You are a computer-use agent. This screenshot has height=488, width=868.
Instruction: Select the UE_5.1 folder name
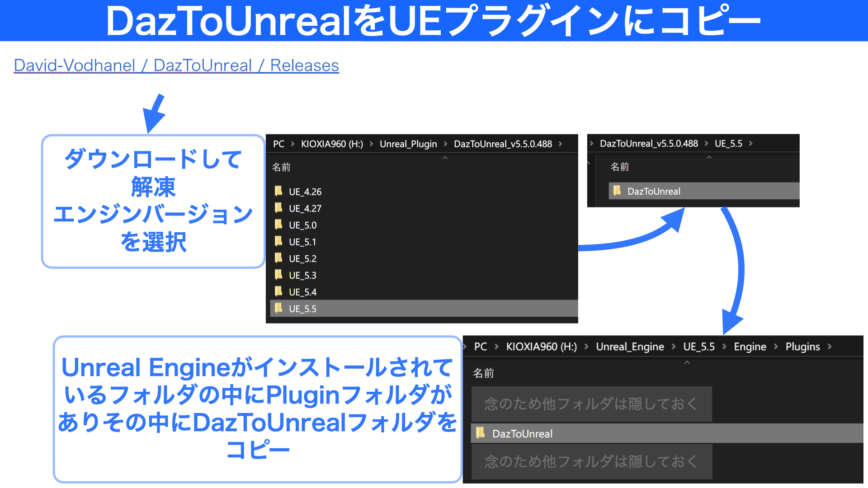tap(302, 242)
